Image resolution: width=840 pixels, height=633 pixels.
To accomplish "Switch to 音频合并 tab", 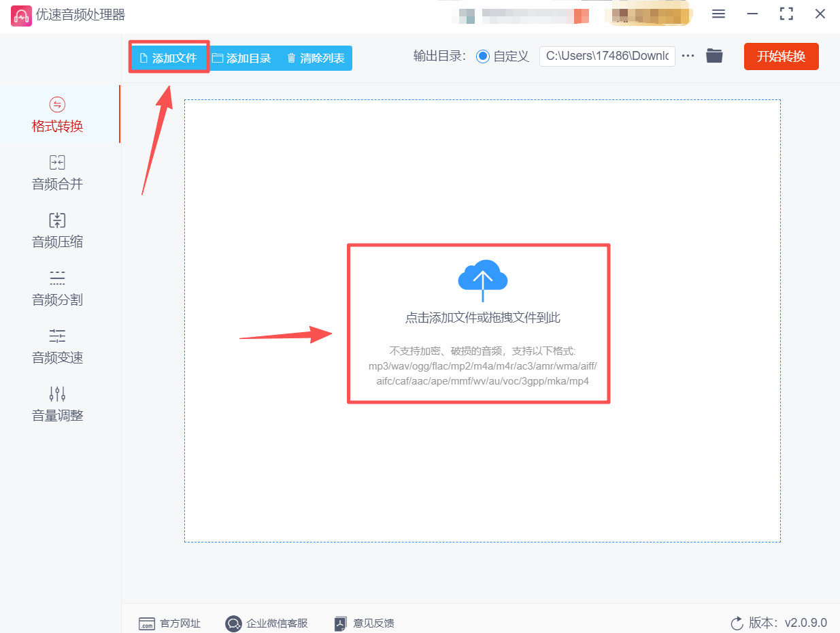I will (58, 172).
